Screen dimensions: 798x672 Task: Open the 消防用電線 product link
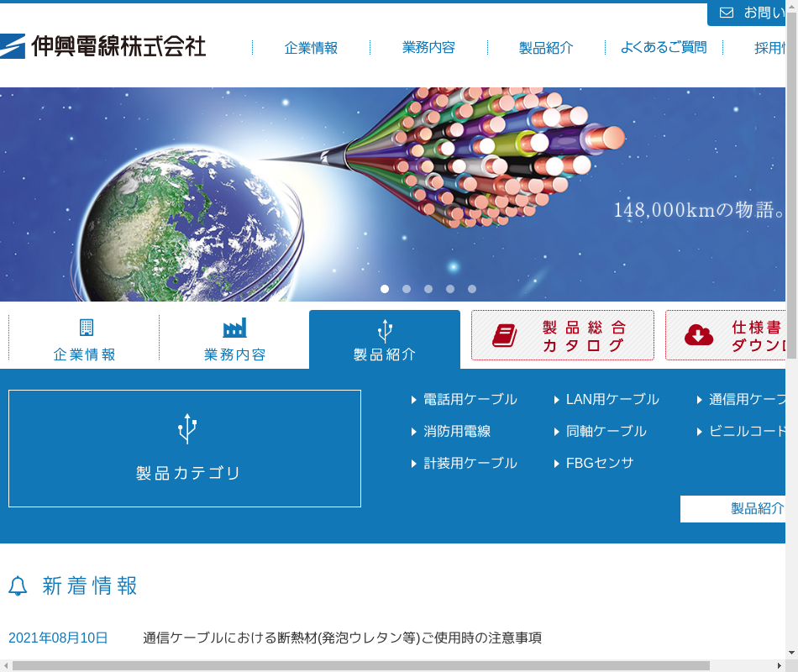pos(456,432)
